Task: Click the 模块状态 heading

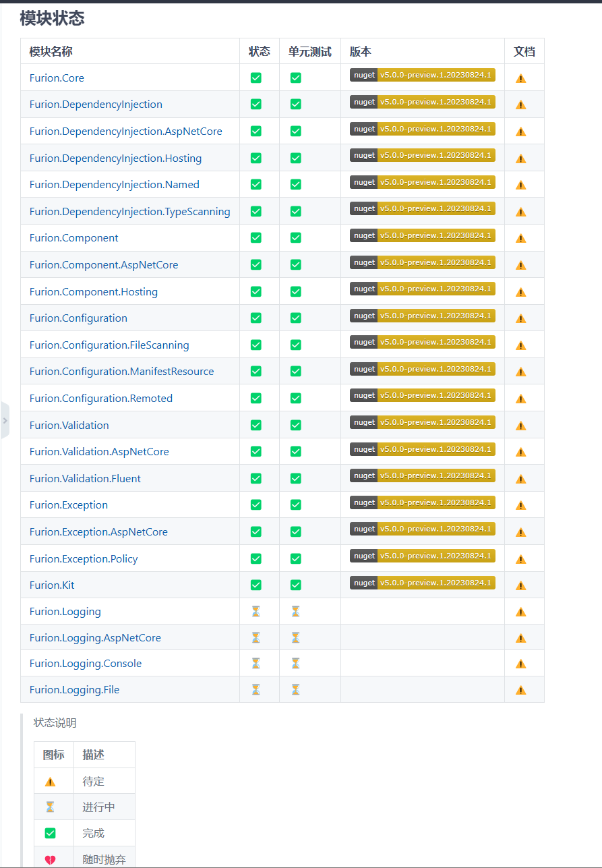Action: click(52, 18)
